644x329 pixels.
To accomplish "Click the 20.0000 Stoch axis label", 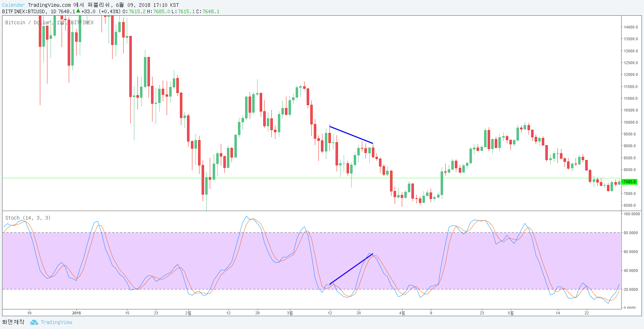I will [631, 289].
